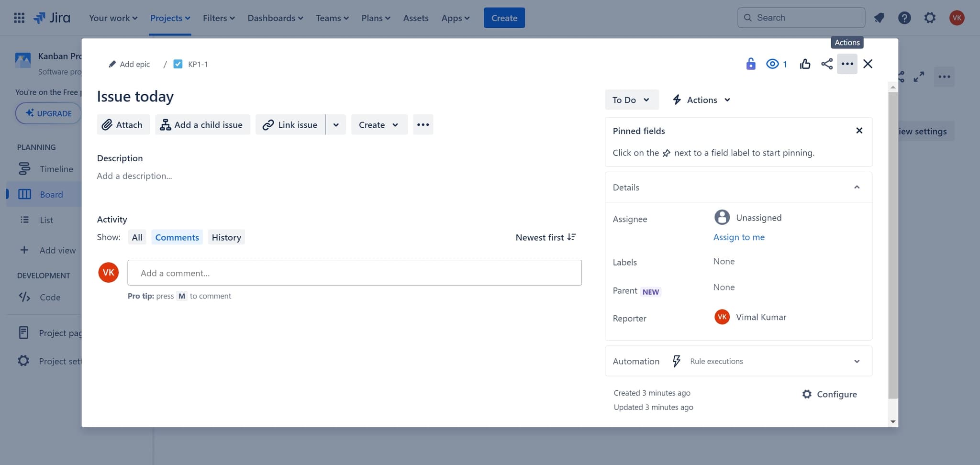
Task: Click the watchers eye icon
Action: tap(773, 64)
